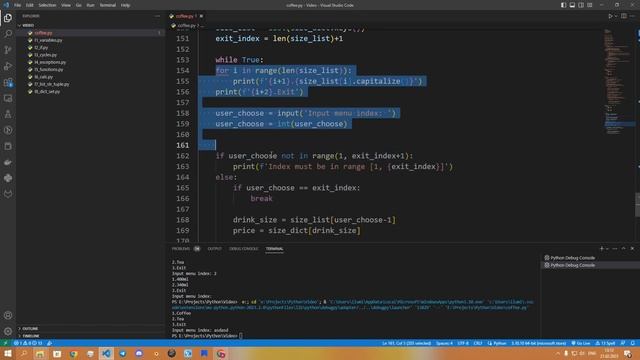Open the Docker whale view

(8, 162)
